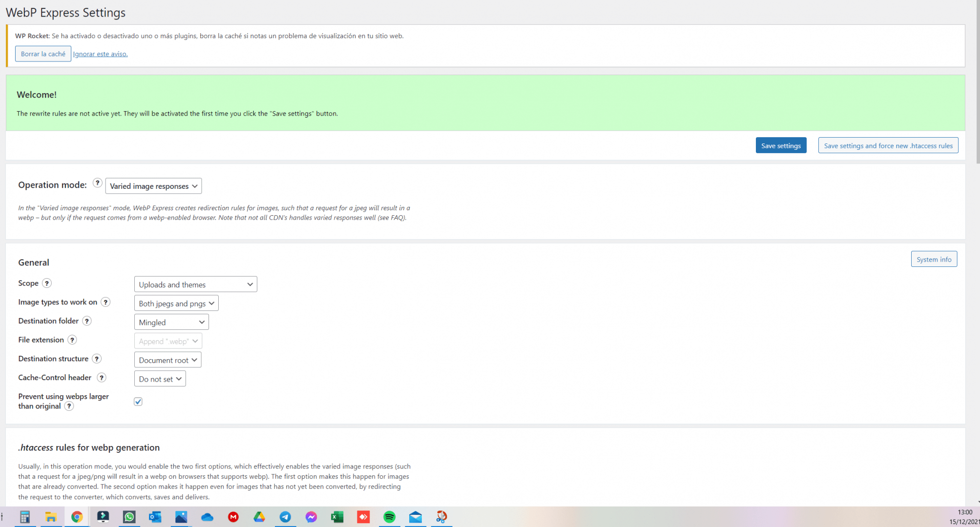Open the Operation mode dropdown

pyautogui.click(x=153, y=186)
